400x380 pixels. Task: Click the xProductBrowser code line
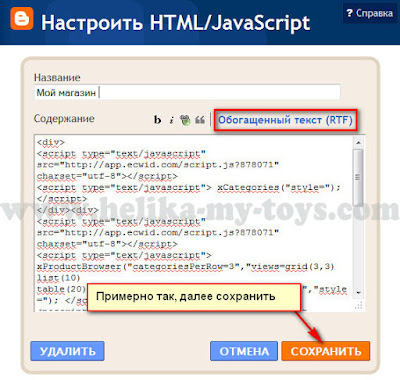(x=185, y=267)
